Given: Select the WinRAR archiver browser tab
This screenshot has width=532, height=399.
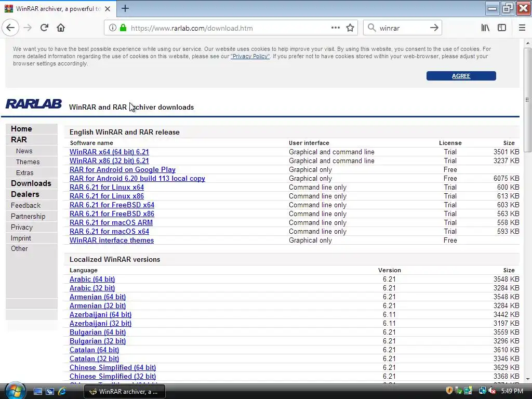Looking at the screenshot, I should click(x=58, y=9).
